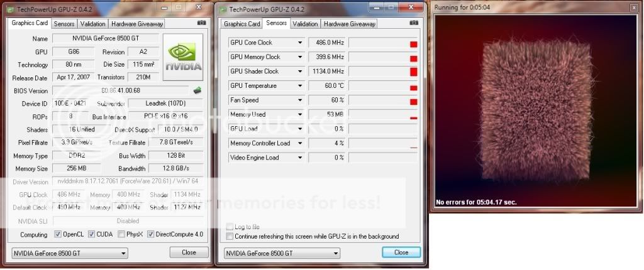
Task: Click the 12.8 GB/s bandwidth value
Action: 176,168
